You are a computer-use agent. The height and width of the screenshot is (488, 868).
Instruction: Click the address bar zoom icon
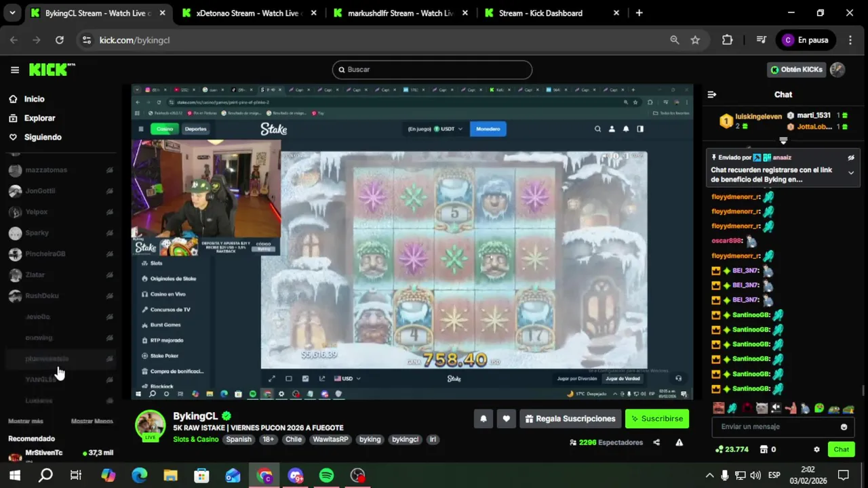pyautogui.click(x=675, y=40)
